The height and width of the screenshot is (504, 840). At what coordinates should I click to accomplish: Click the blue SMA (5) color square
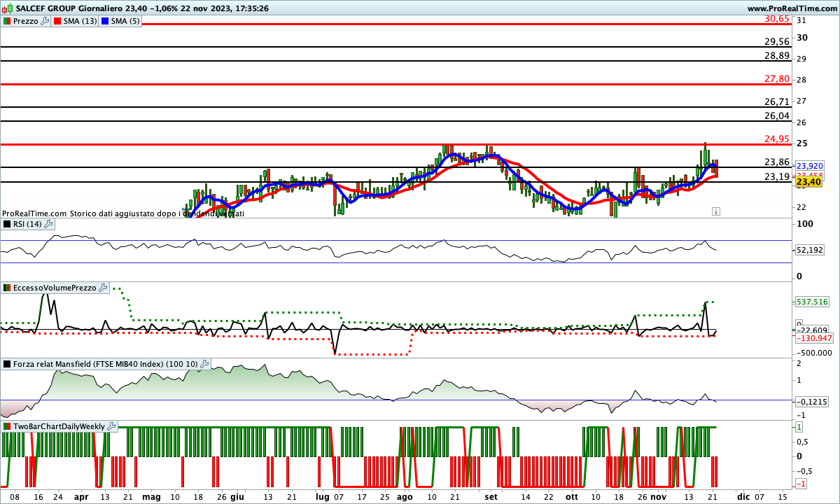click(105, 21)
